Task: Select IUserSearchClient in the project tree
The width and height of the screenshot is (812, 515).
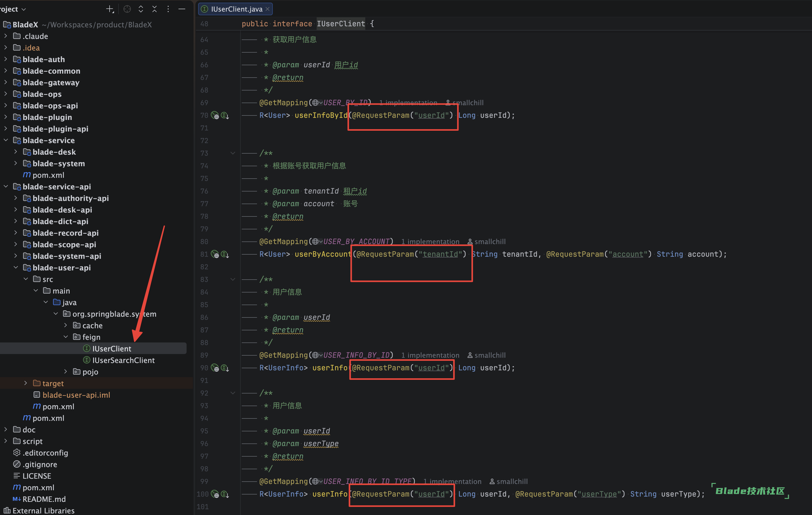Action: click(x=124, y=360)
